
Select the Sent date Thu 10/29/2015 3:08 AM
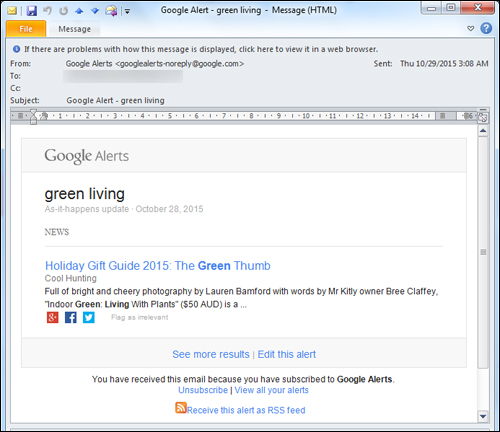pos(444,64)
